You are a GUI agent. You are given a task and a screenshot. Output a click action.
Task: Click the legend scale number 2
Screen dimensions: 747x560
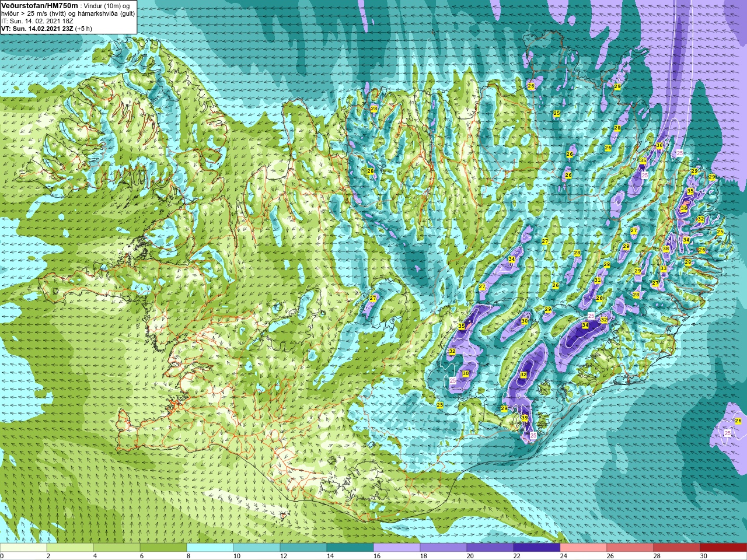coord(48,556)
